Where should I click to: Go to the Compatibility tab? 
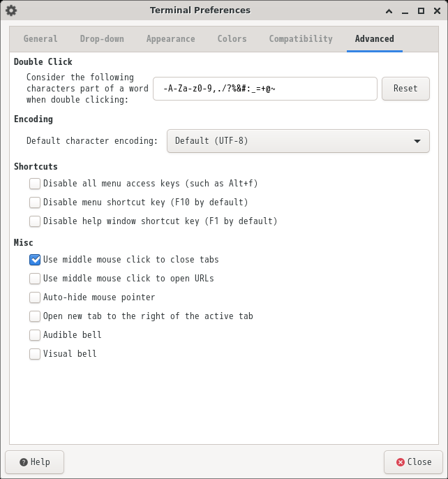301,39
